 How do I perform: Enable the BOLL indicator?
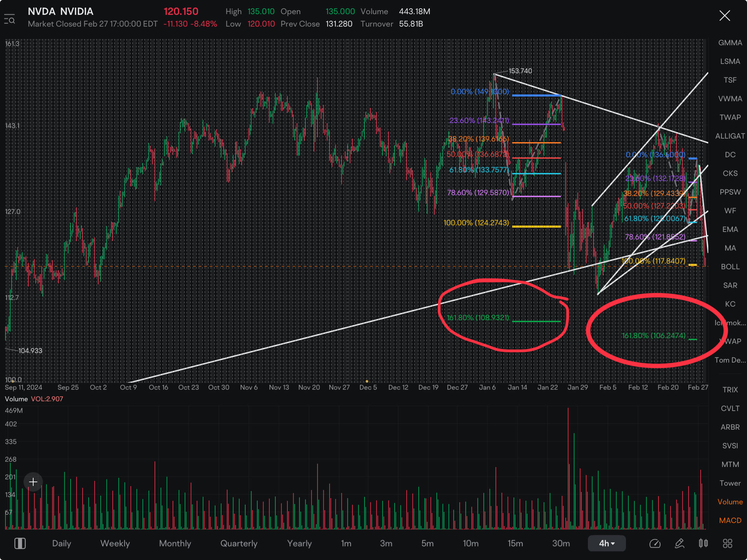click(730, 267)
